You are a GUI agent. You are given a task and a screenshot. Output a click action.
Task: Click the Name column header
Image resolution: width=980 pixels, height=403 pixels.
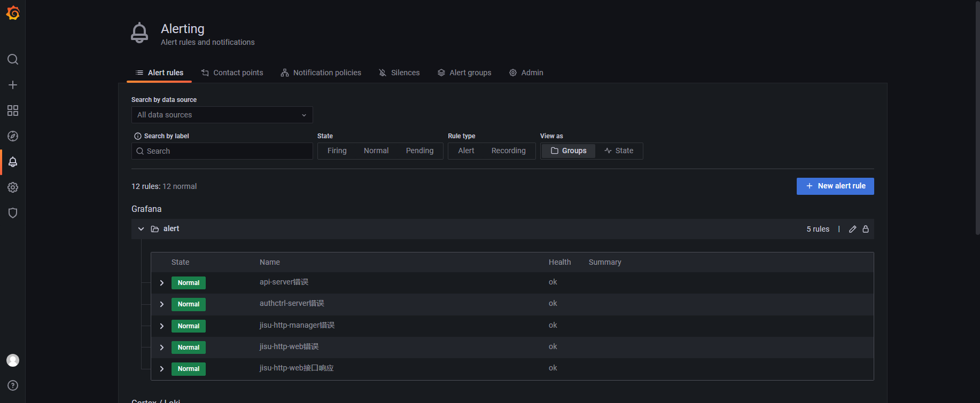tap(270, 262)
